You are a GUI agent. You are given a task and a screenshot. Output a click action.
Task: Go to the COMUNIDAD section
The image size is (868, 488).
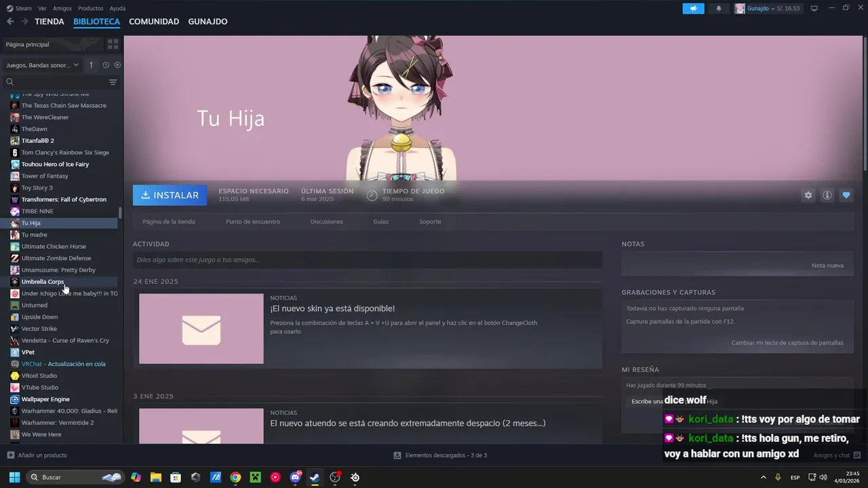click(154, 22)
